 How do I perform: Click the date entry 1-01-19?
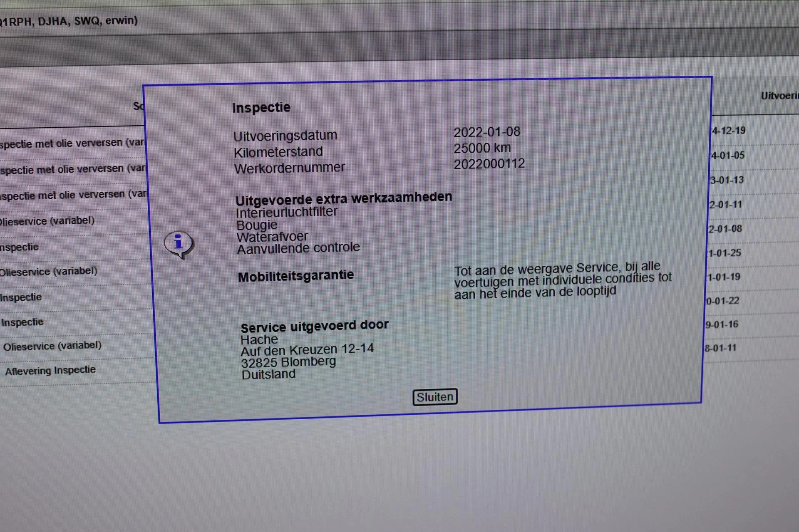point(724,277)
